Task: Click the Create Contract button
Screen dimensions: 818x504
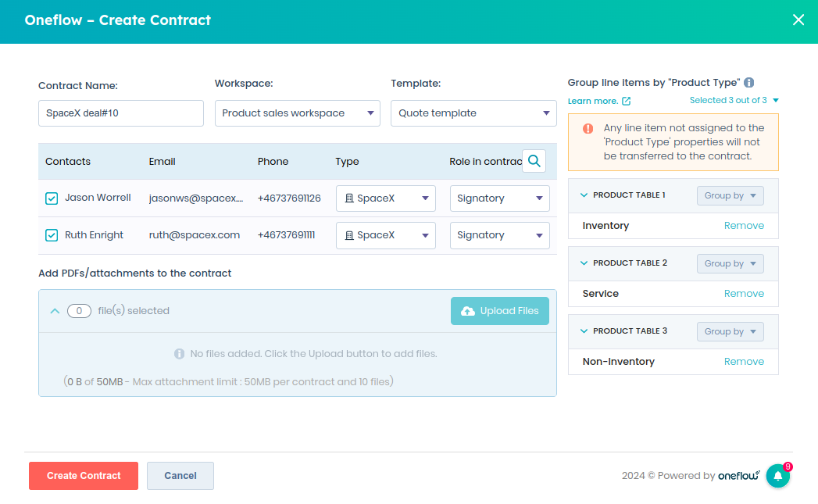Action: [x=84, y=476]
